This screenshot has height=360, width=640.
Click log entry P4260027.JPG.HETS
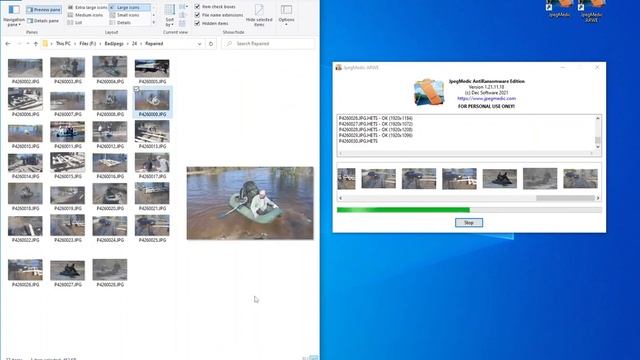pyautogui.click(x=376, y=124)
